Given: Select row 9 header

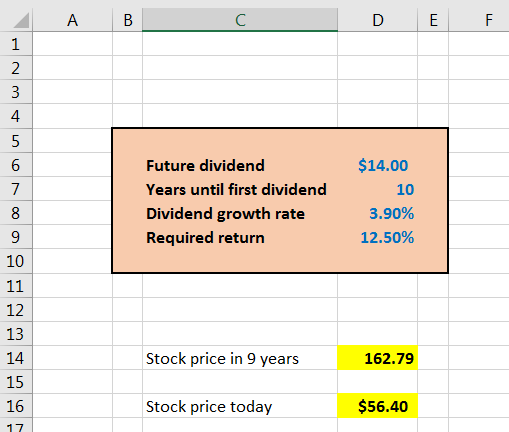Looking at the screenshot, I should pyautogui.click(x=16, y=237).
